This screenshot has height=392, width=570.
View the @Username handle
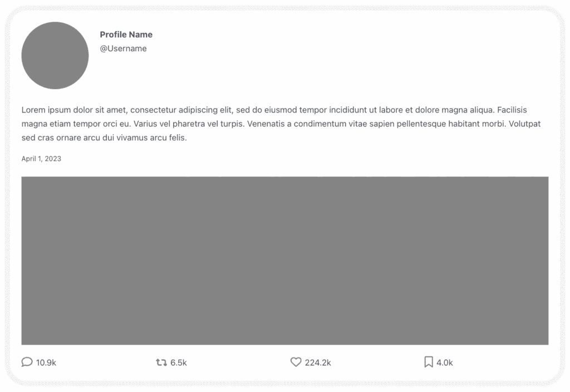(123, 48)
